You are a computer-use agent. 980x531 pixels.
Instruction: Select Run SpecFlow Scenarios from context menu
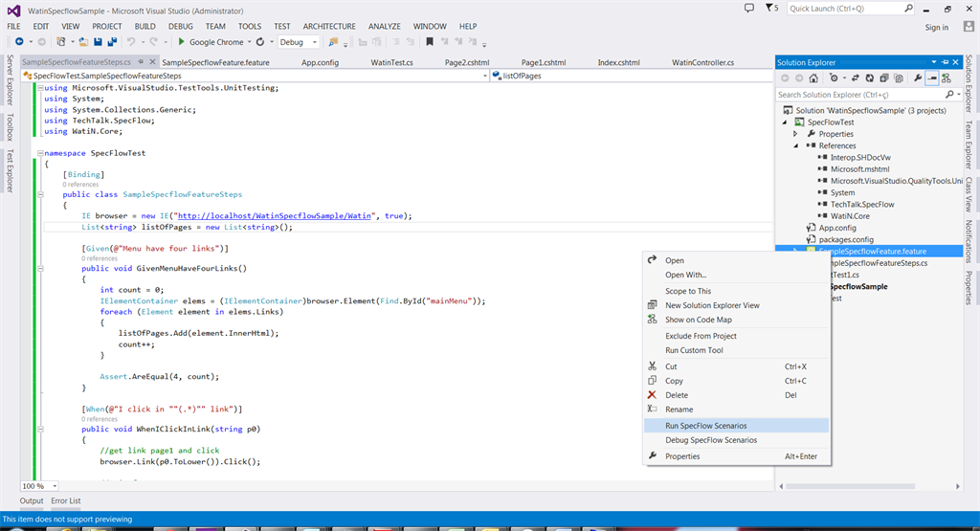[705, 426]
